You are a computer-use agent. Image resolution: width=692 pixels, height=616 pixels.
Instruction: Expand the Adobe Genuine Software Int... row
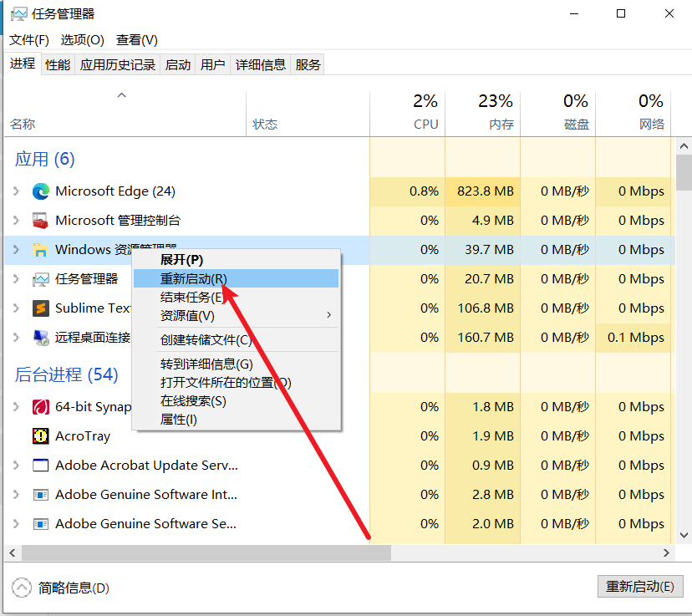(17, 494)
